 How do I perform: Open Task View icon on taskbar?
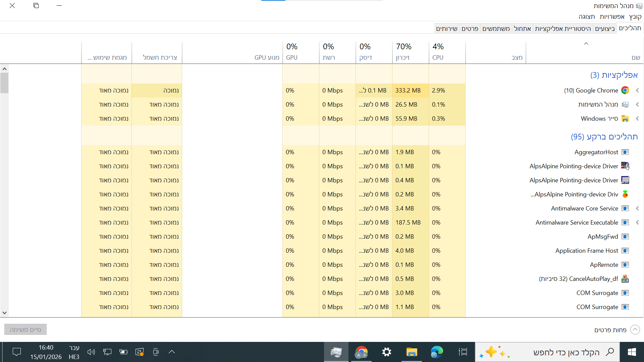463,352
